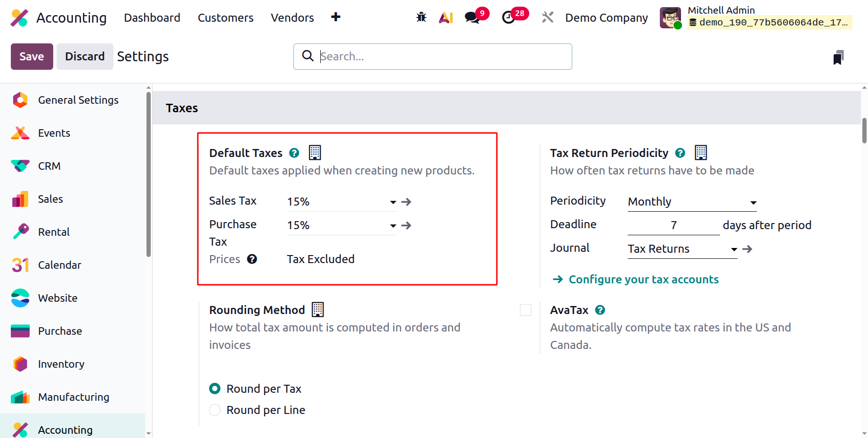Click the Save button

tap(32, 57)
